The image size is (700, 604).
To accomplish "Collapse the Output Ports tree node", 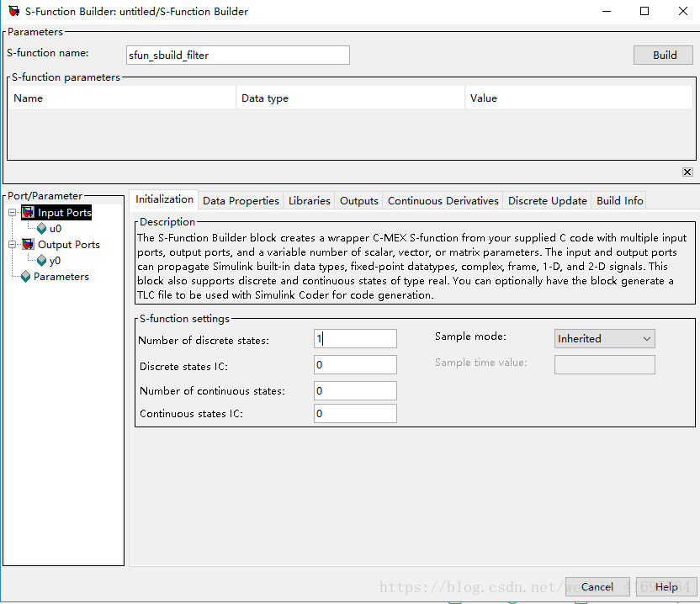I will point(13,245).
